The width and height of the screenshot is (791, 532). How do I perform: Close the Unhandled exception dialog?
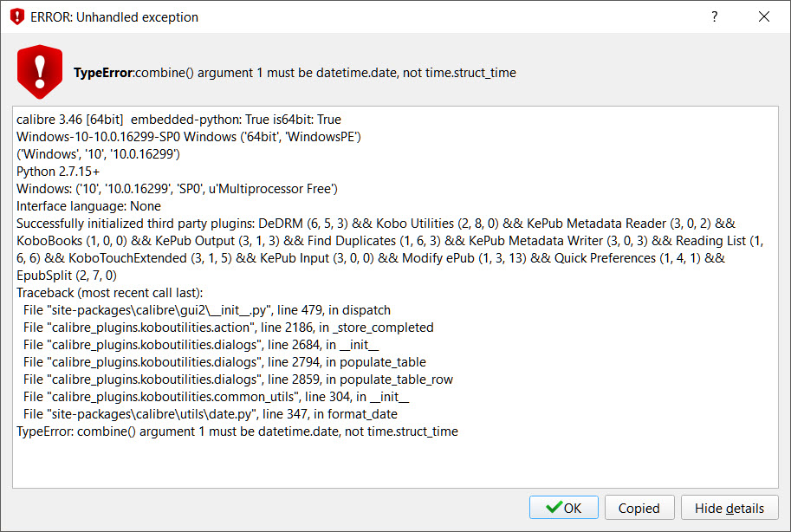click(764, 16)
